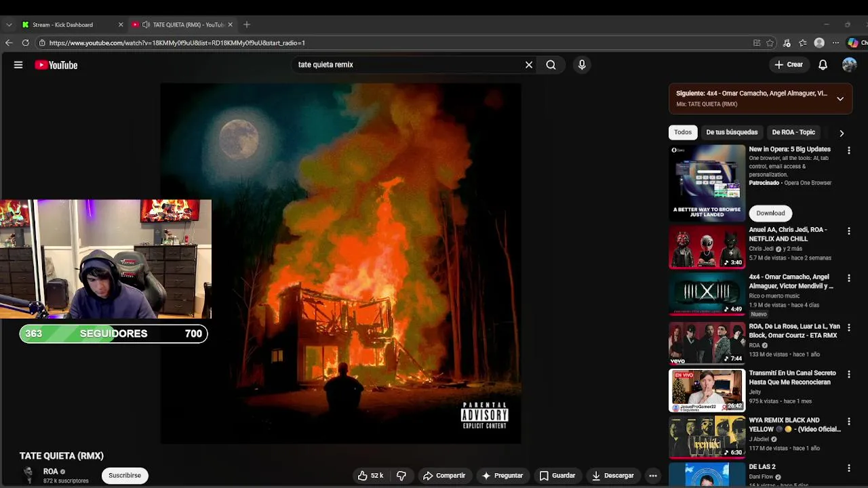Open options menu for DE LAS 2 video
The image size is (868, 488).
click(848, 468)
